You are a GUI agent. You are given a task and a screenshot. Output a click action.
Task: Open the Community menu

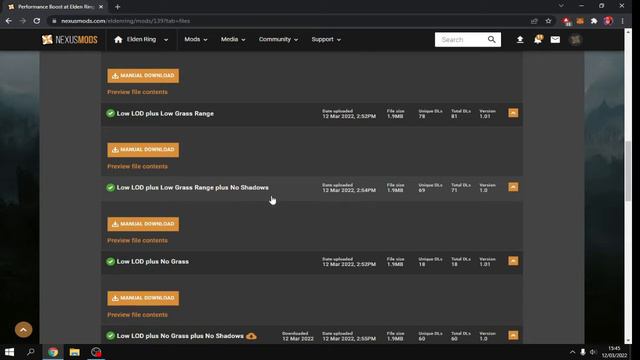[x=278, y=40]
